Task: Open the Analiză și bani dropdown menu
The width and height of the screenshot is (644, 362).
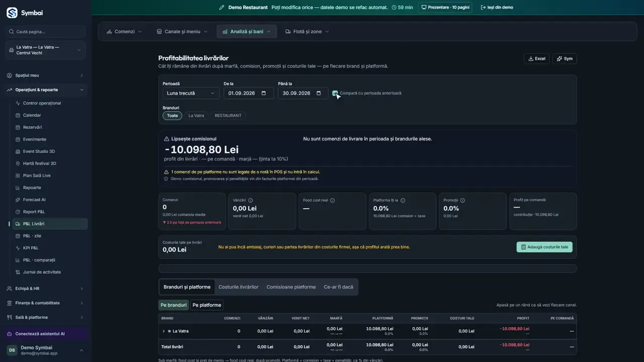Action: [x=247, y=32]
